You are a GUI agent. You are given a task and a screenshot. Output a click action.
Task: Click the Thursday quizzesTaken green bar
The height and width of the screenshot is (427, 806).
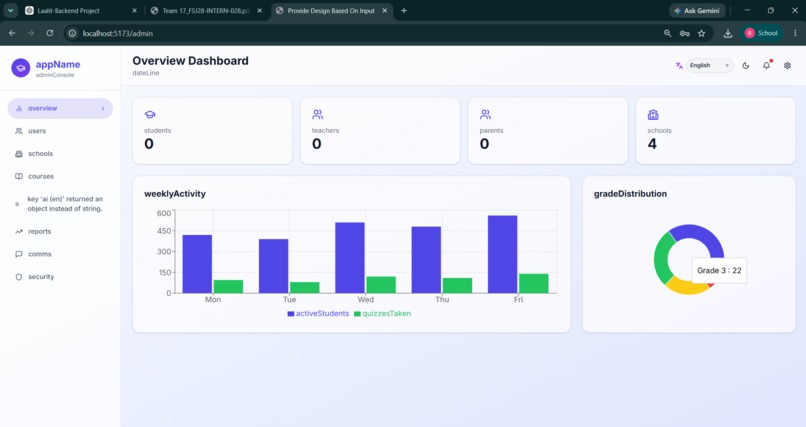click(457, 286)
